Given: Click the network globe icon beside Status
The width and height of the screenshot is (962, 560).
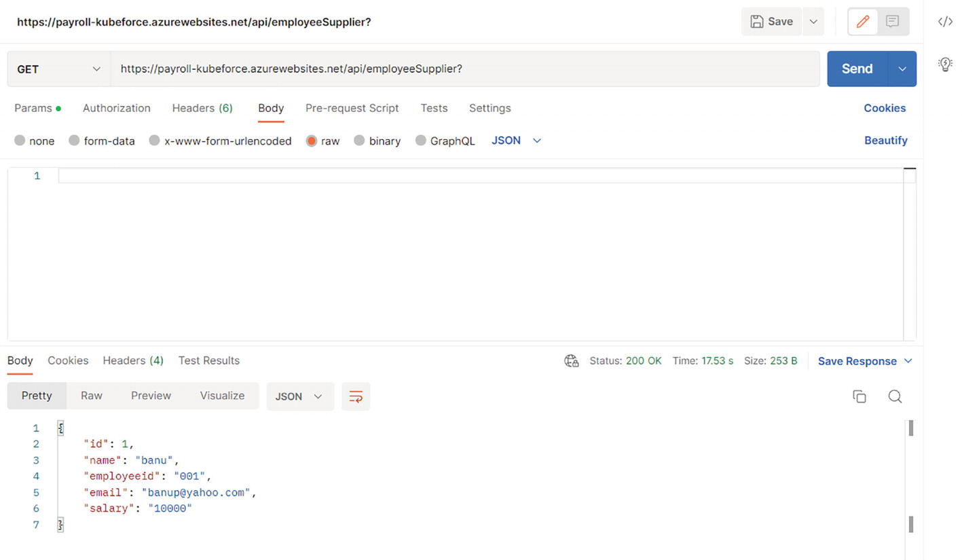Looking at the screenshot, I should click(x=572, y=361).
